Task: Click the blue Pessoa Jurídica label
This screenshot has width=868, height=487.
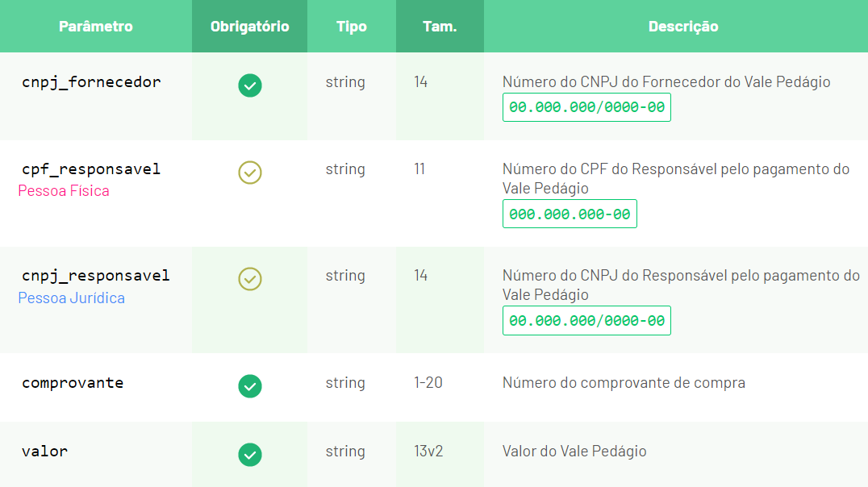Action: pyautogui.click(x=72, y=298)
